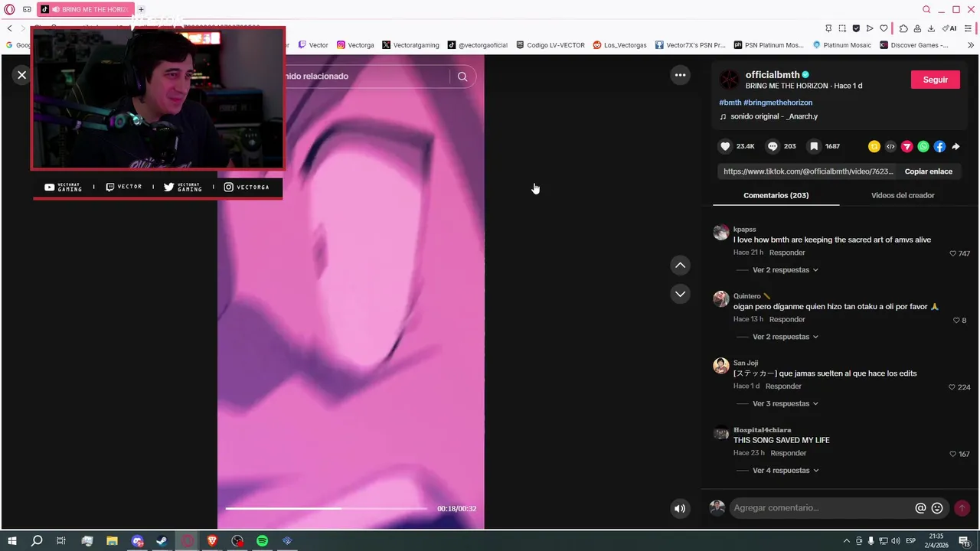Expand Ver 2 respuestas under Quintero comment
This screenshot has width=980, height=551.
point(785,337)
